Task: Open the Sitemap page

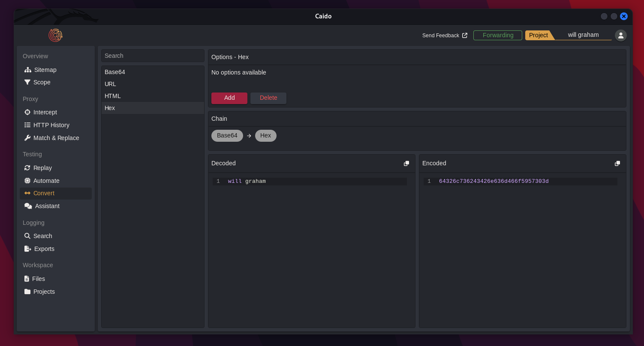Action: [x=56, y=70]
